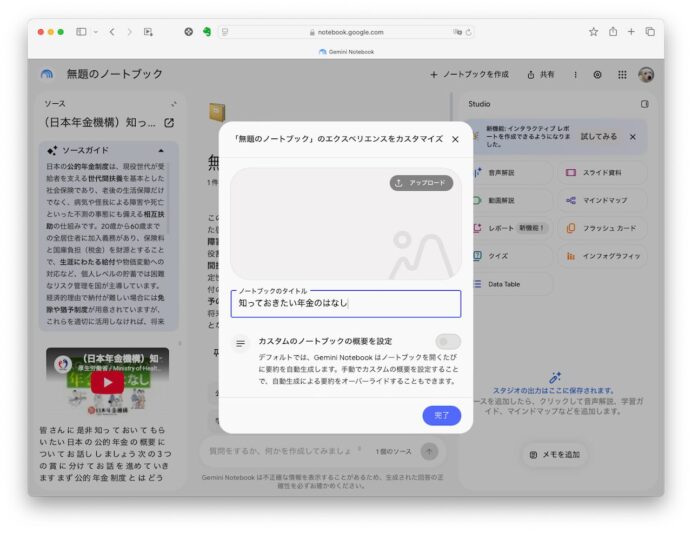Close the customize experience dialog
This screenshot has height=533, width=692.
(x=455, y=139)
